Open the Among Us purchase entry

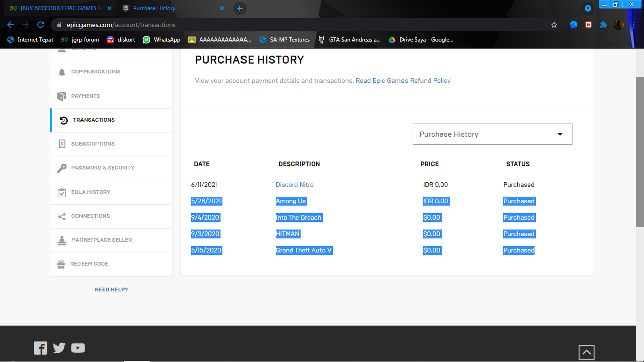pyautogui.click(x=291, y=201)
